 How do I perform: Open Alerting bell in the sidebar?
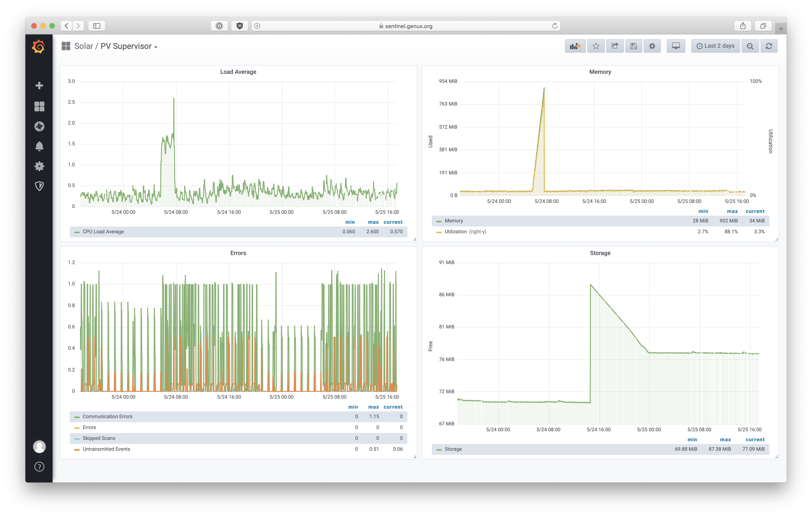(39, 146)
